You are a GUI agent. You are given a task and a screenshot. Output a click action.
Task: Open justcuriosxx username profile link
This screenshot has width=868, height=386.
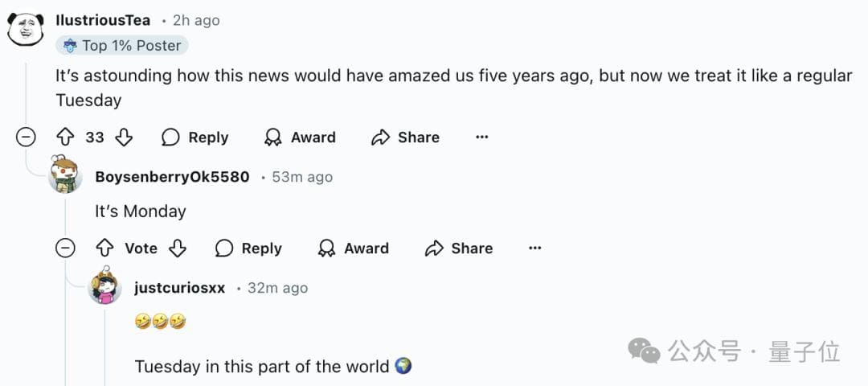pos(179,288)
